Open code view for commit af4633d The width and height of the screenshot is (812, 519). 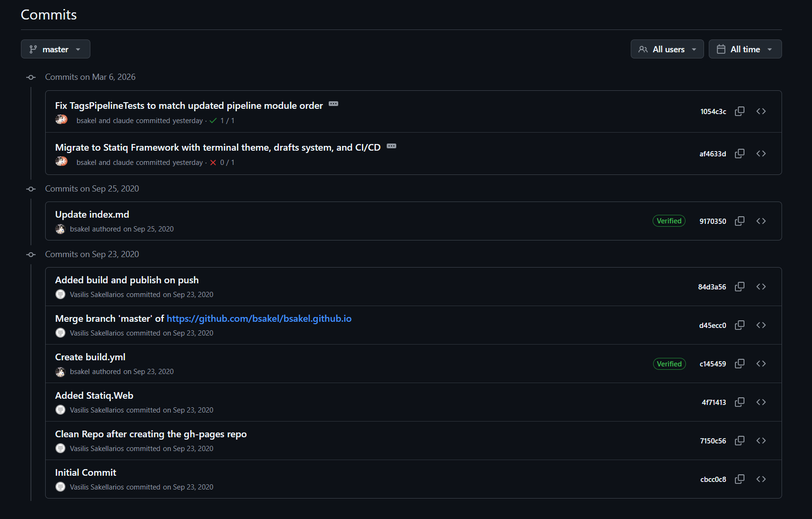point(761,153)
